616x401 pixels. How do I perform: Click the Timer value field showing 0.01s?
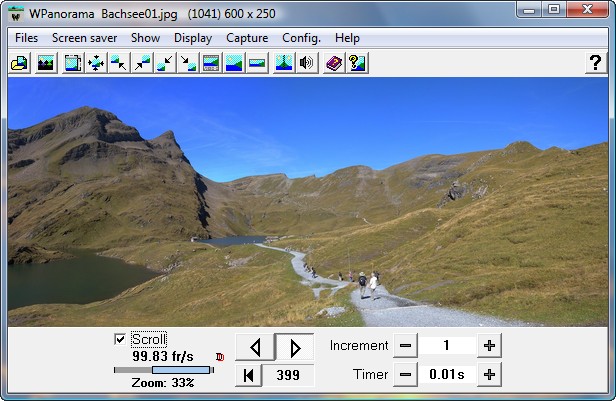(x=447, y=375)
